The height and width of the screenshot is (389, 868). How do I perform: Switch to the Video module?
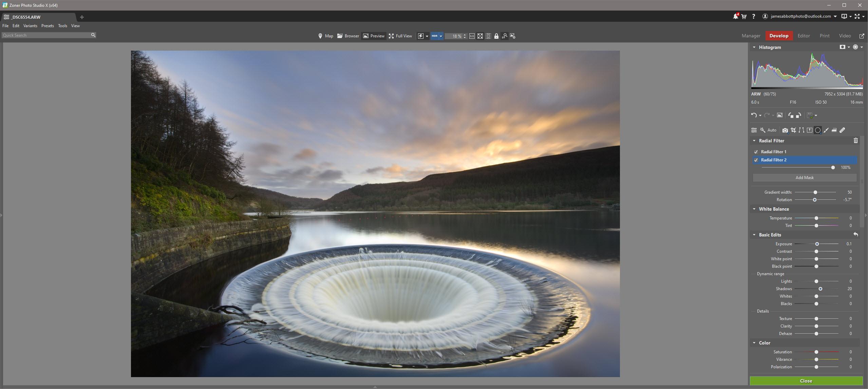coord(845,36)
